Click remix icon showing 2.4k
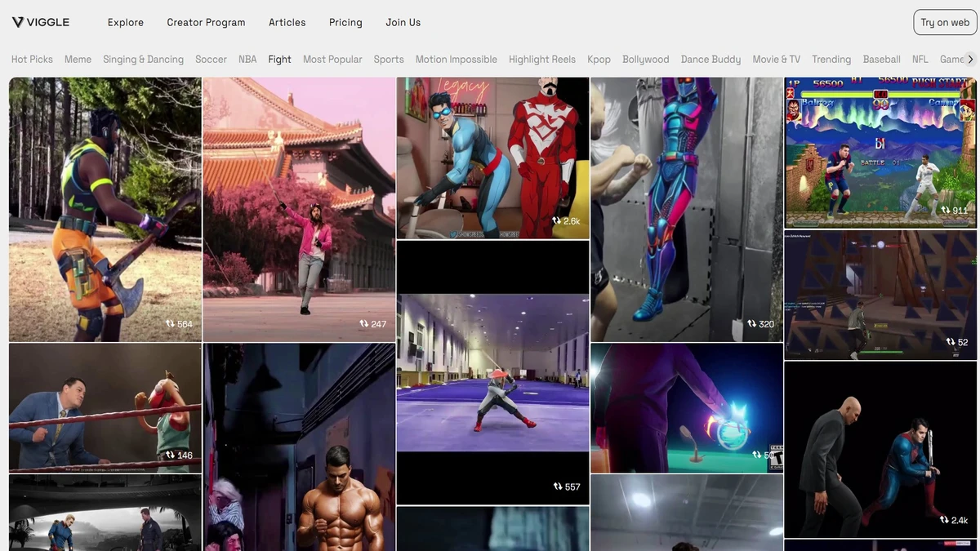980x551 pixels. (x=944, y=520)
